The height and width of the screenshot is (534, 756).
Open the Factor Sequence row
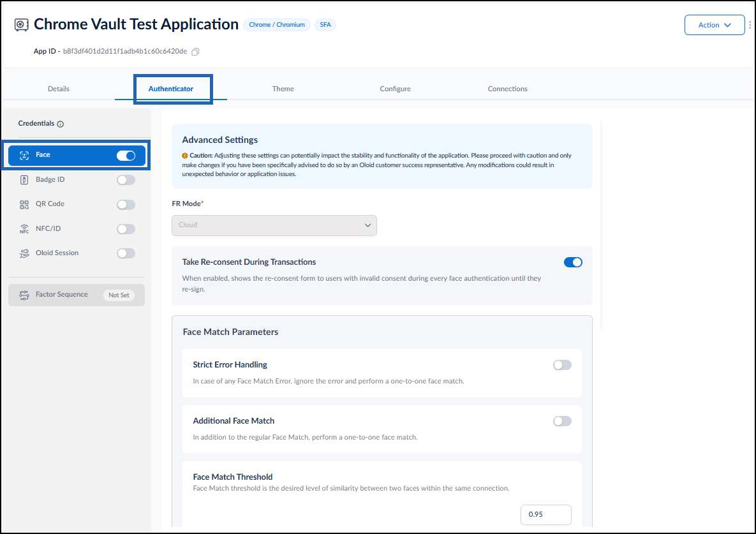[76, 295]
